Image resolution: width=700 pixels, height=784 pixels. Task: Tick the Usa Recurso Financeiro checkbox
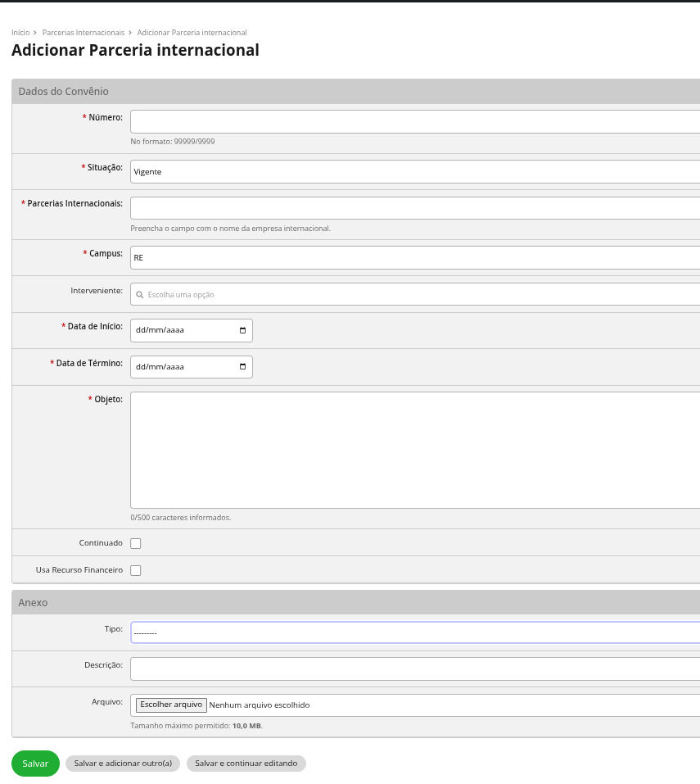[135, 570]
